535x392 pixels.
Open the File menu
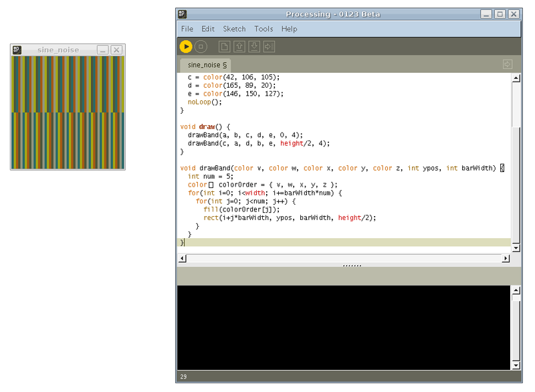coord(187,29)
